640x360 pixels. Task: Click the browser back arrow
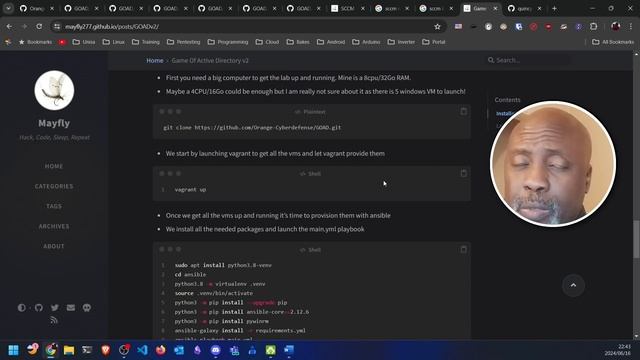tap(9, 27)
